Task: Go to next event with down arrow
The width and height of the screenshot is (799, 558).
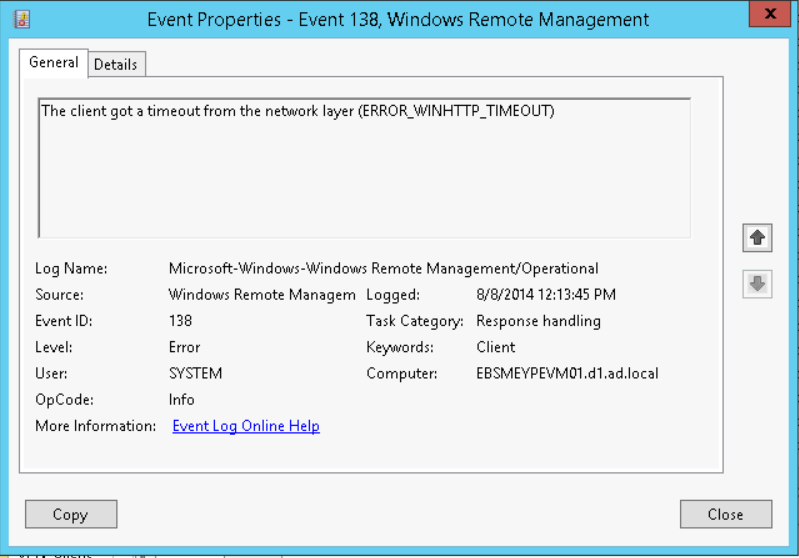Action: (x=757, y=284)
